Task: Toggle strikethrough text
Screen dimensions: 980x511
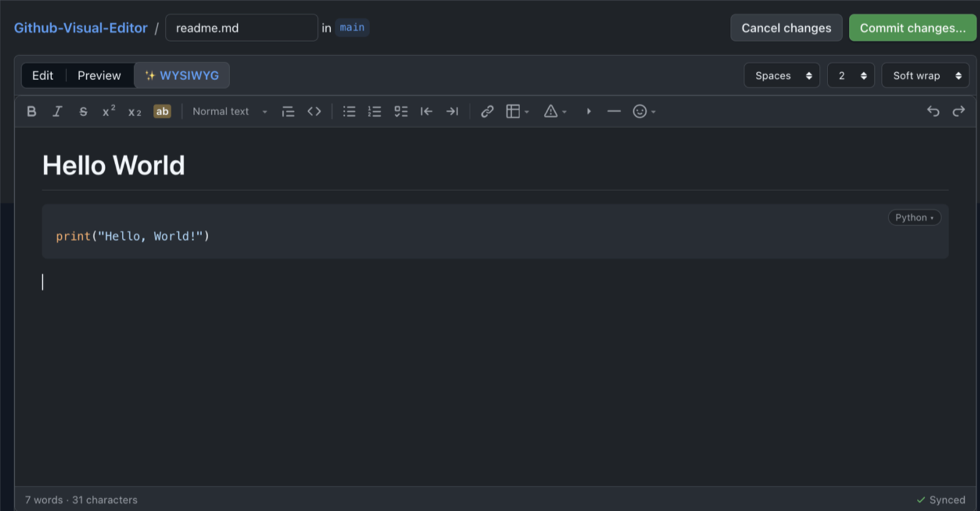Action: click(x=83, y=111)
